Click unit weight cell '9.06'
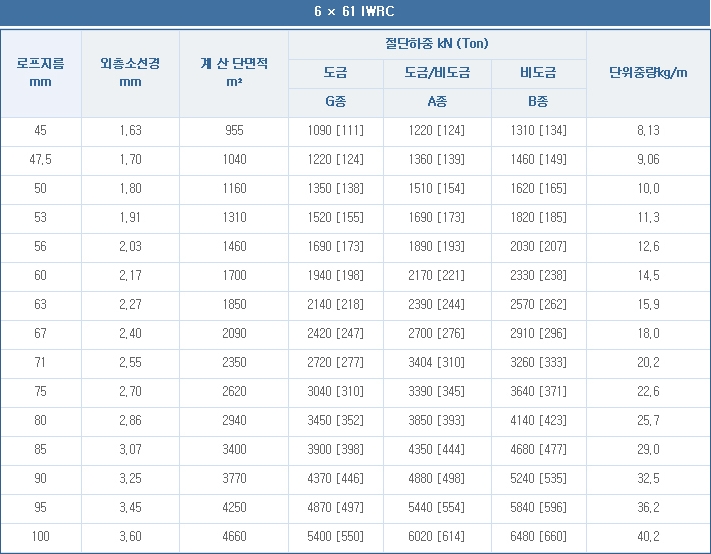The height and width of the screenshot is (554, 711). click(x=648, y=160)
